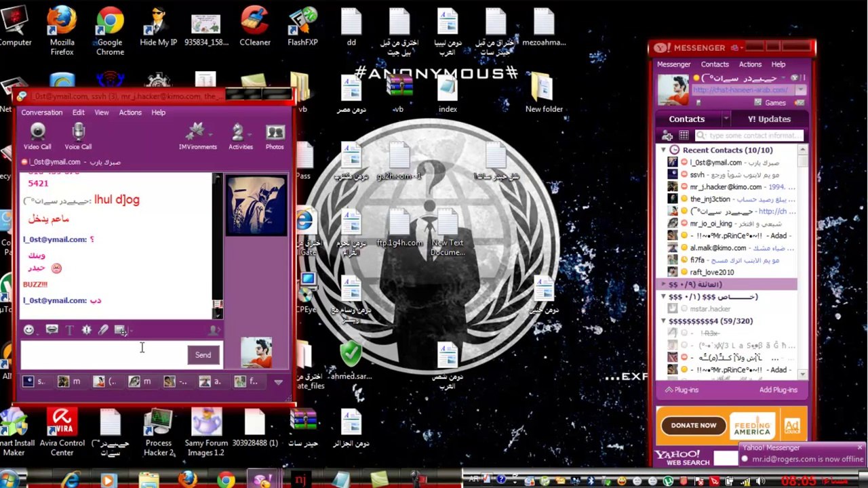Select the New folder desktop icon
Viewport: 868px width, 488px height.
coord(544,94)
